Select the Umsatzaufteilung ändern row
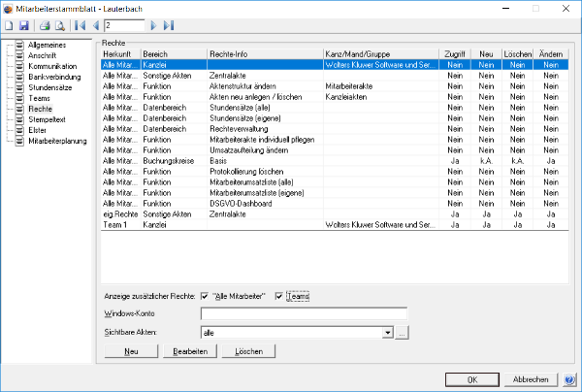Viewport: 582px width, 392px height. tap(335, 150)
